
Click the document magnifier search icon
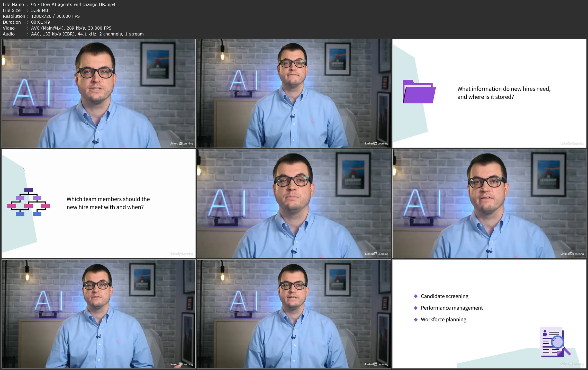(555, 342)
